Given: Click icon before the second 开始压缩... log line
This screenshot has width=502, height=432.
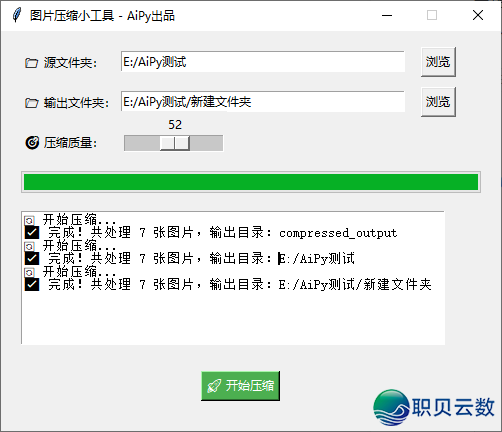Looking at the screenshot, I should pyautogui.click(x=29, y=246).
